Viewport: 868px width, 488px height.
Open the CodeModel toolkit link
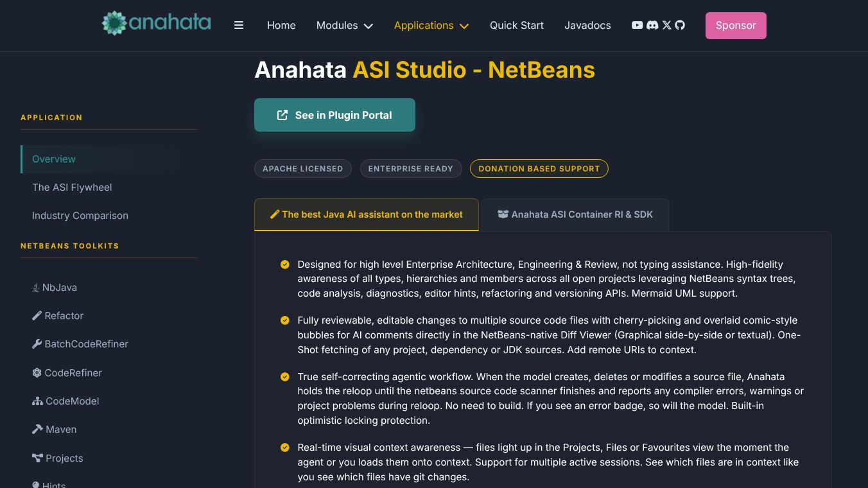66,401
